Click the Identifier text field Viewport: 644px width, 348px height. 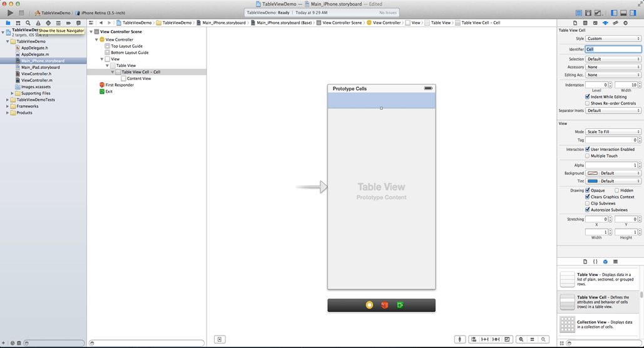tap(613, 49)
